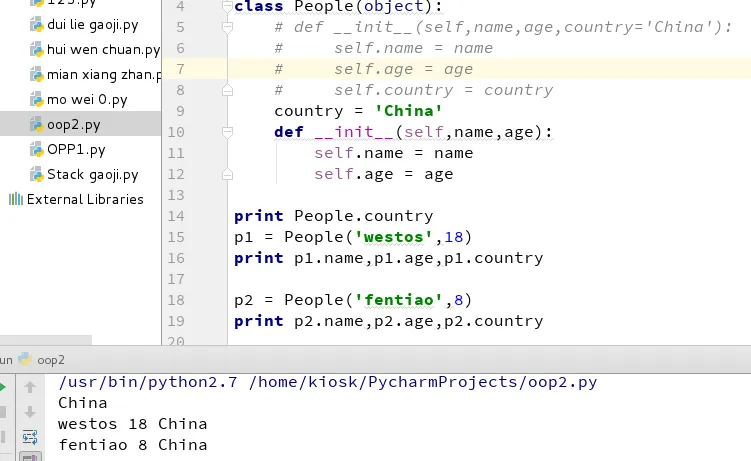
Task: Collapse the class People fold marker
Action: 228,6
